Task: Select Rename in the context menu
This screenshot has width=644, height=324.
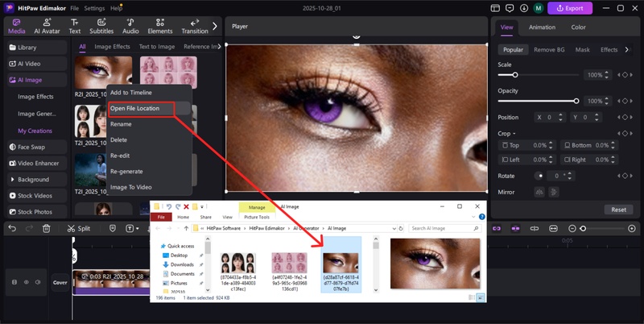Action: (121, 124)
